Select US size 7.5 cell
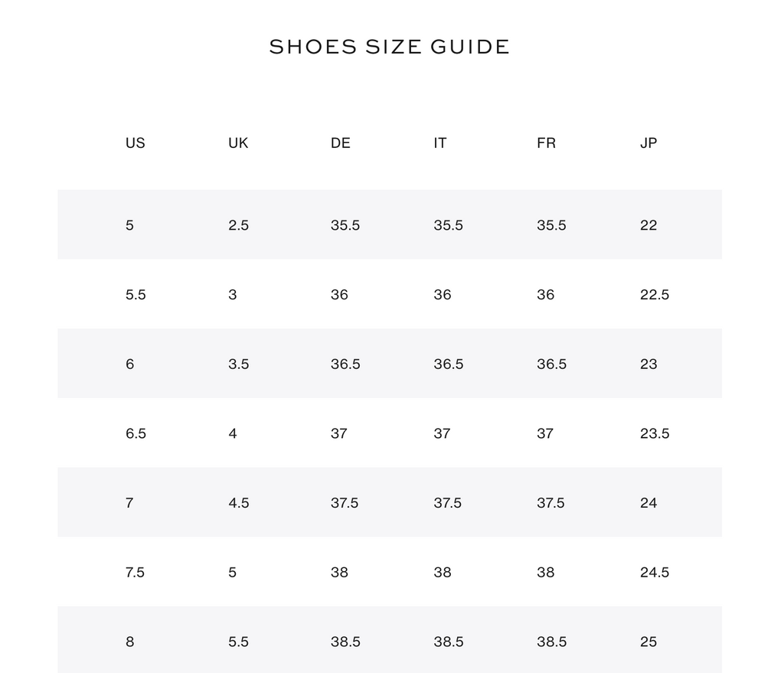The width and height of the screenshot is (784, 673). pos(135,573)
